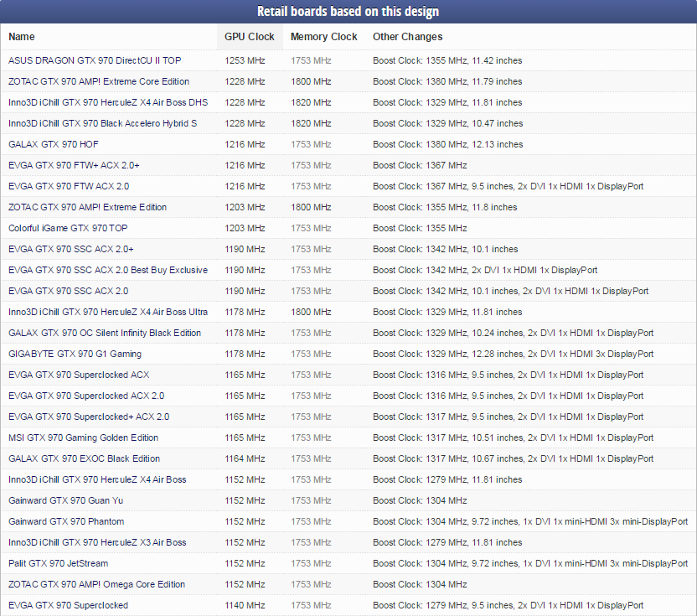This screenshot has width=697, height=616.
Task: Click Boost Clock 1380 MHz, 11.79 inches text
Action: (x=447, y=81)
